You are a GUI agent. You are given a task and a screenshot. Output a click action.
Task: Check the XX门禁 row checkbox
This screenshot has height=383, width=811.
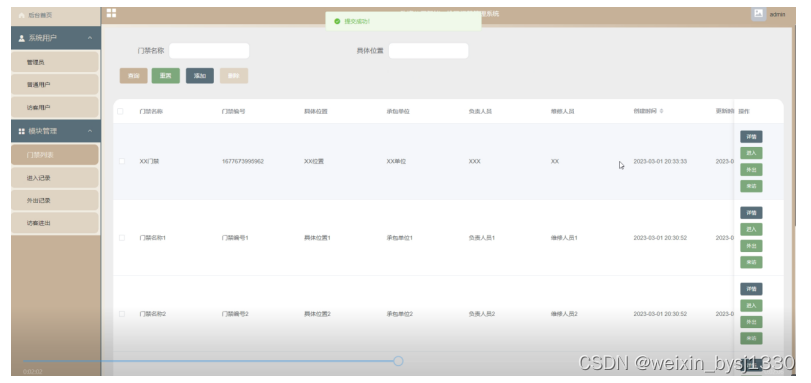point(122,161)
